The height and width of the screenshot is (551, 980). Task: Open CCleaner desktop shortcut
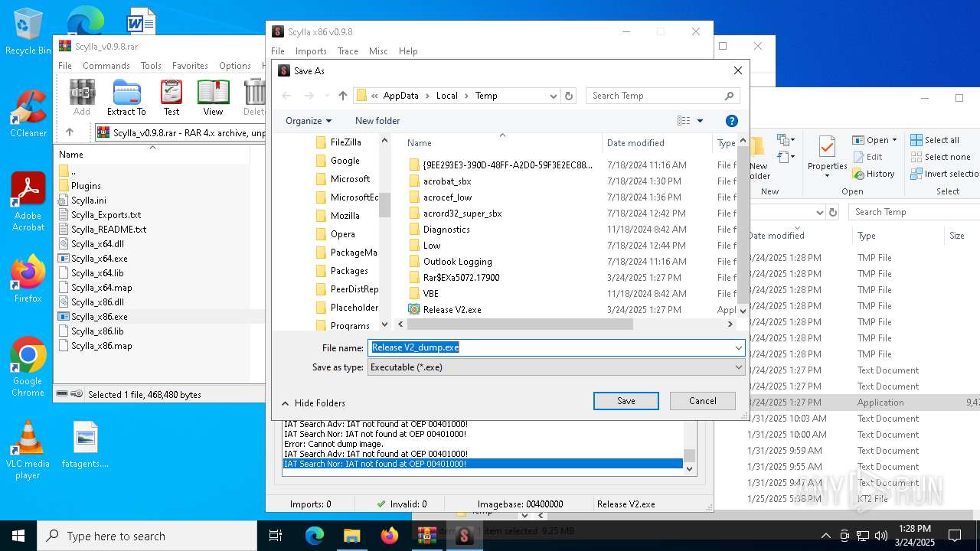(x=28, y=114)
